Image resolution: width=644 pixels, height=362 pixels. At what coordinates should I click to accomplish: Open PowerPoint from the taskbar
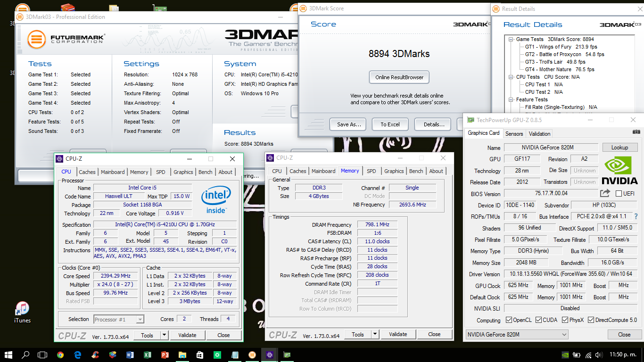(x=165, y=355)
